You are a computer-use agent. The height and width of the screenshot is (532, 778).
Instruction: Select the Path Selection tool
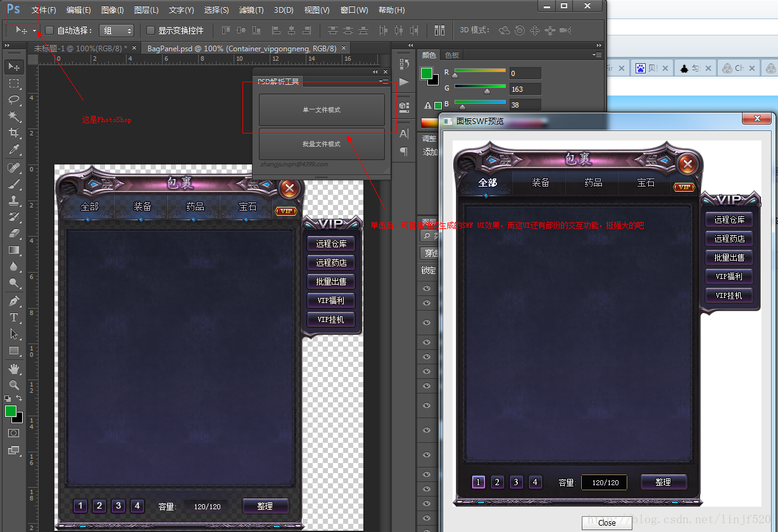pyautogui.click(x=14, y=334)
